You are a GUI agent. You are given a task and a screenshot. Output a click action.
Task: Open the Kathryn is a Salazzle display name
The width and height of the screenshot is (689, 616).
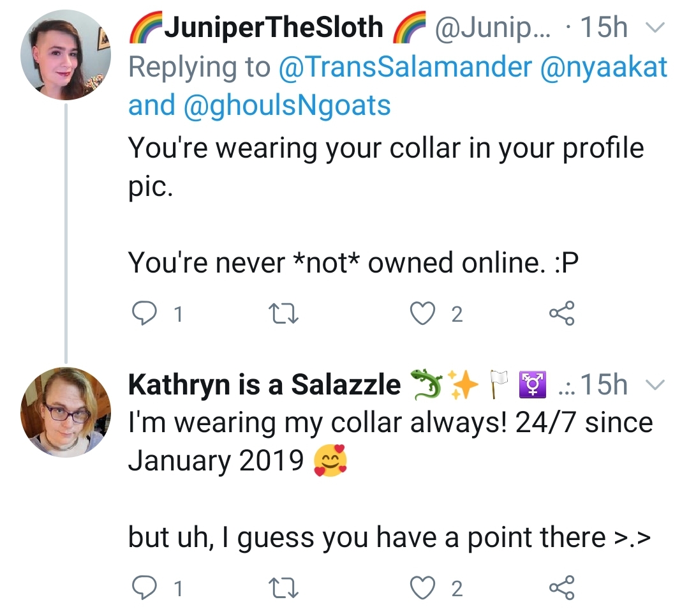tap(264, 385)
